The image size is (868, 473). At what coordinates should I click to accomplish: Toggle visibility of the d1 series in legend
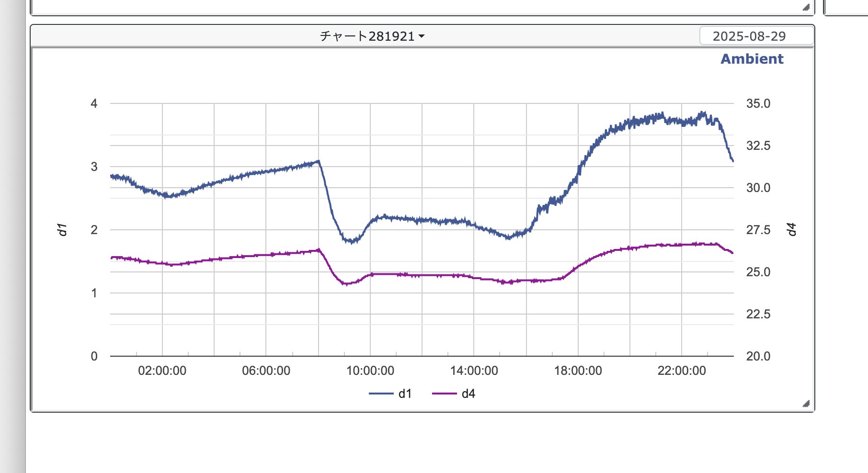coord(404,394)
